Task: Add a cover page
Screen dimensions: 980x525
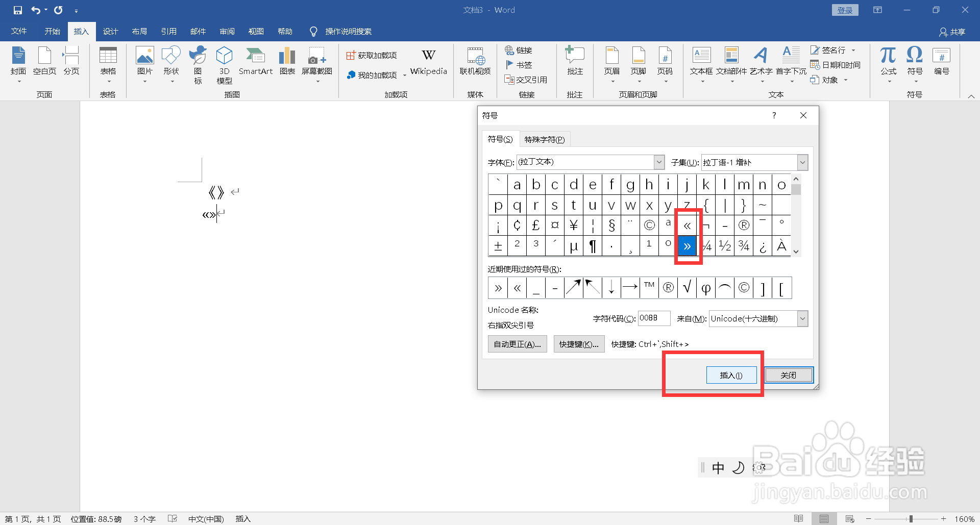Action: click(x=18, y=63)
